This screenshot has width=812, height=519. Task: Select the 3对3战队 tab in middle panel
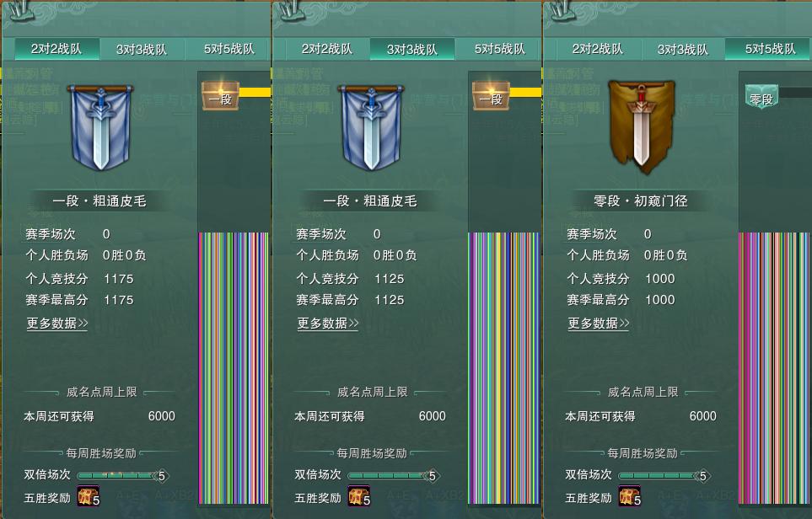point(412,49)
